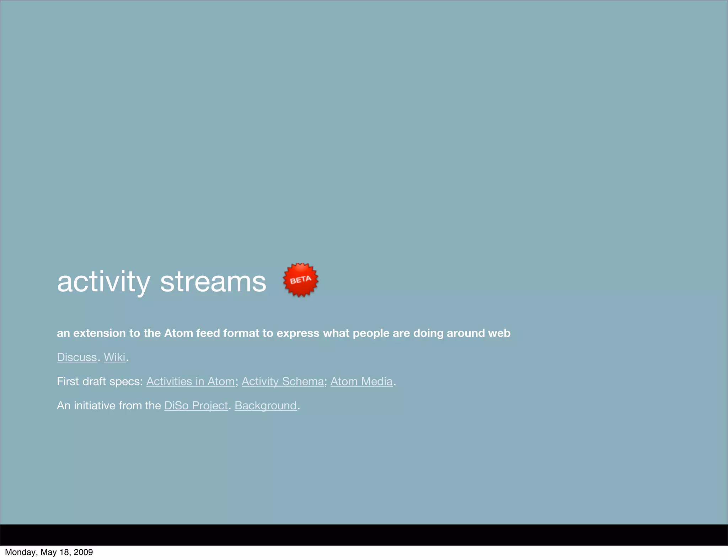Screen dimensions: 728x560
Task: Click "around web" at the tagline end
Action: 478,333
